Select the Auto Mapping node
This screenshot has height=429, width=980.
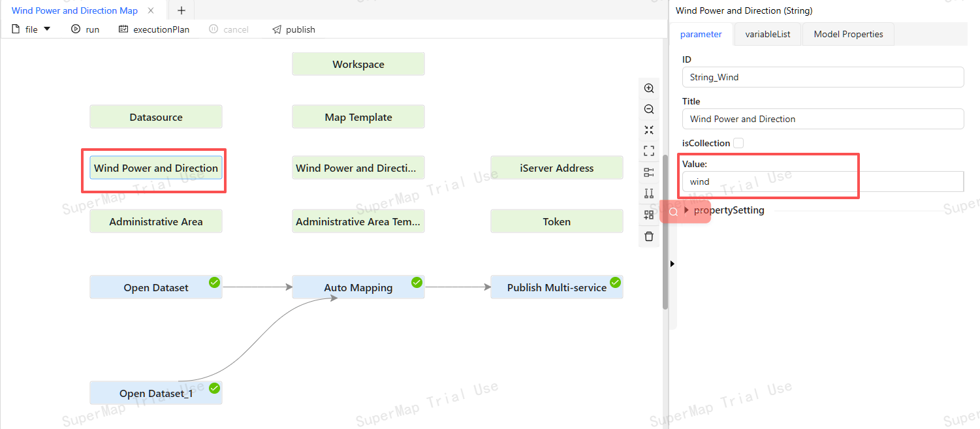pos(358,287)
